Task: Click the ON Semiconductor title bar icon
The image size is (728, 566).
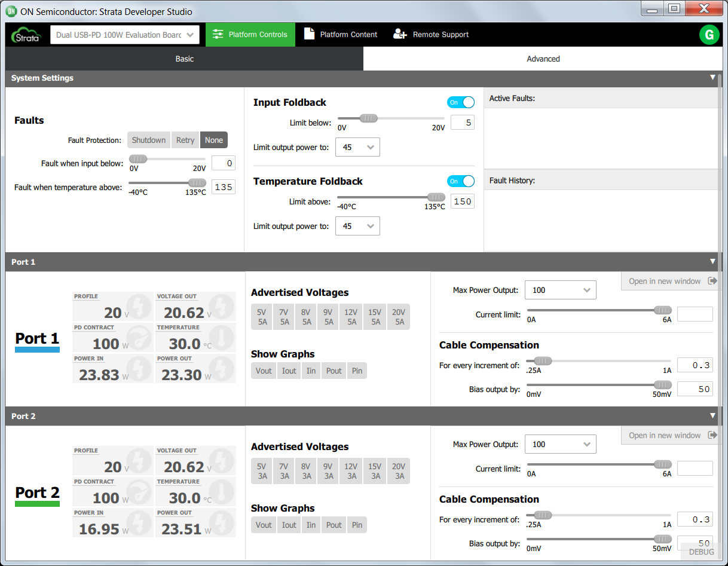Action: (11, 11)
